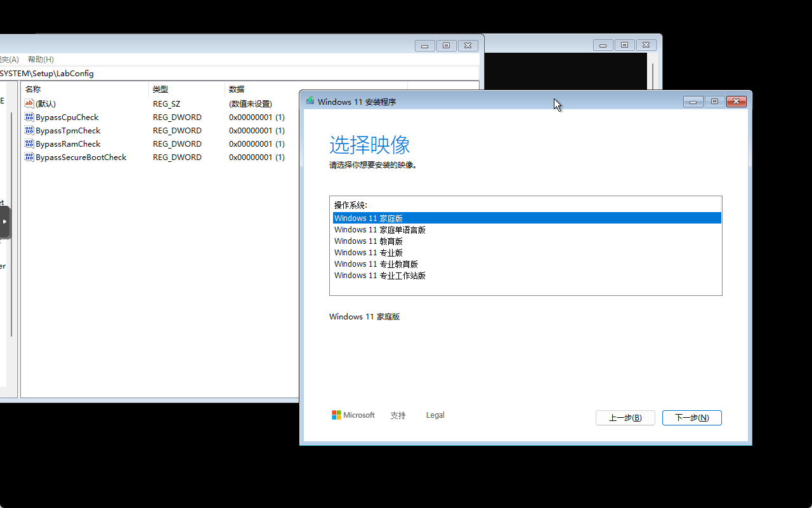This screenshot has width=812, height=508.
Task: Select the (默认) value name
Action: click(46, 104)
